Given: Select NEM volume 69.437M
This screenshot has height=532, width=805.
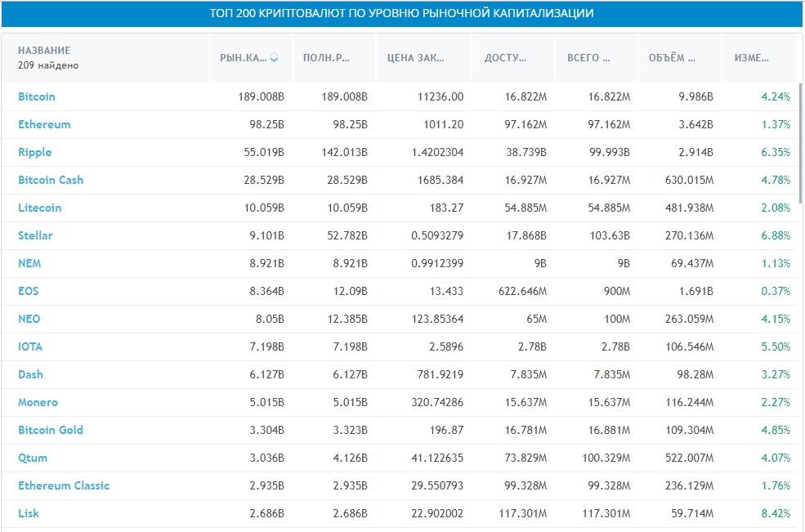Looking at the screenshot, I should [692, 263].
